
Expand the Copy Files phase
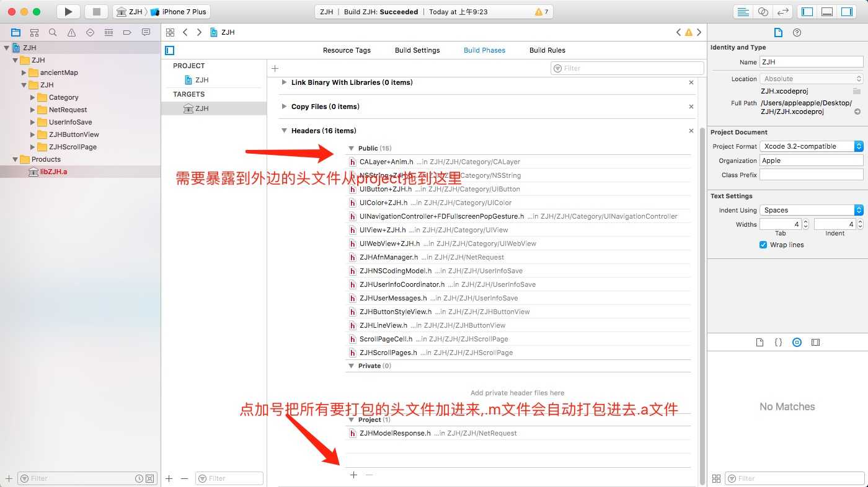[x=285, y=107]
